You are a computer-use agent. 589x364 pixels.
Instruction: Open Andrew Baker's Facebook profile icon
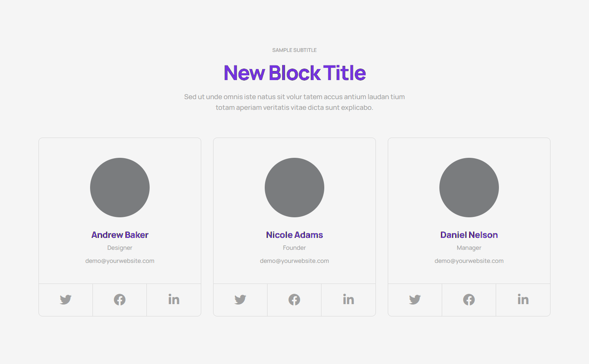pos(119,300)
